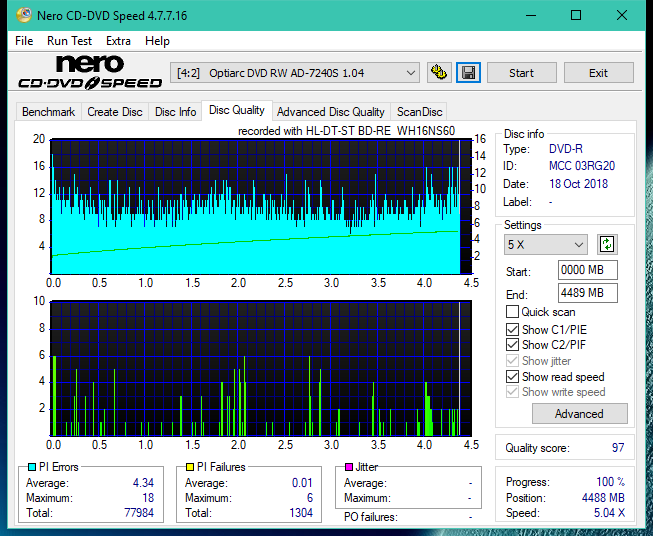Click the position value 4488 MB
This screenshot has height=536, width=653.
pos(603,498)
